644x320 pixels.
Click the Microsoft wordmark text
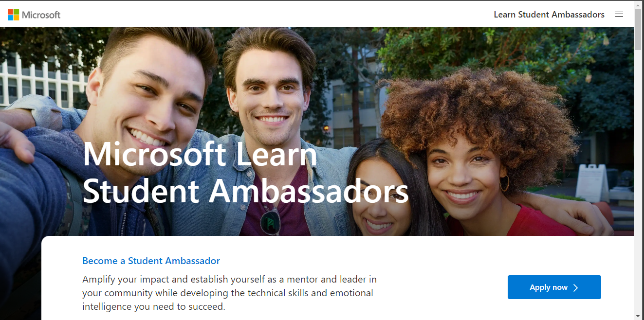(41, 15)
